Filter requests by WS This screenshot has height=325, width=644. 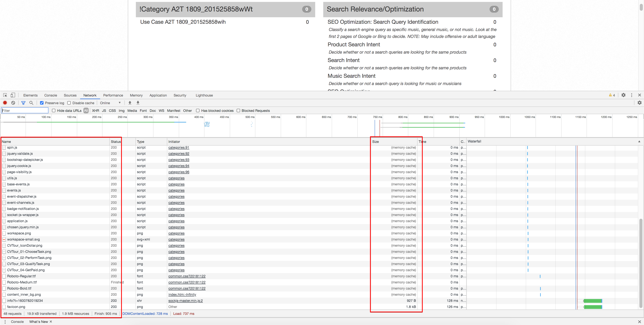pyautogui.click(x=162, y=111)
